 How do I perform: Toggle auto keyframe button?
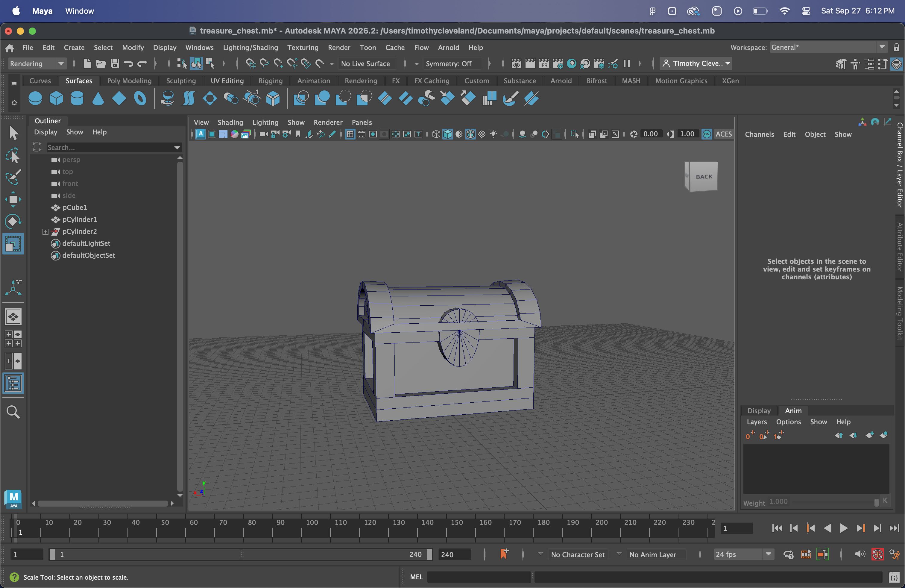[877, 554]
